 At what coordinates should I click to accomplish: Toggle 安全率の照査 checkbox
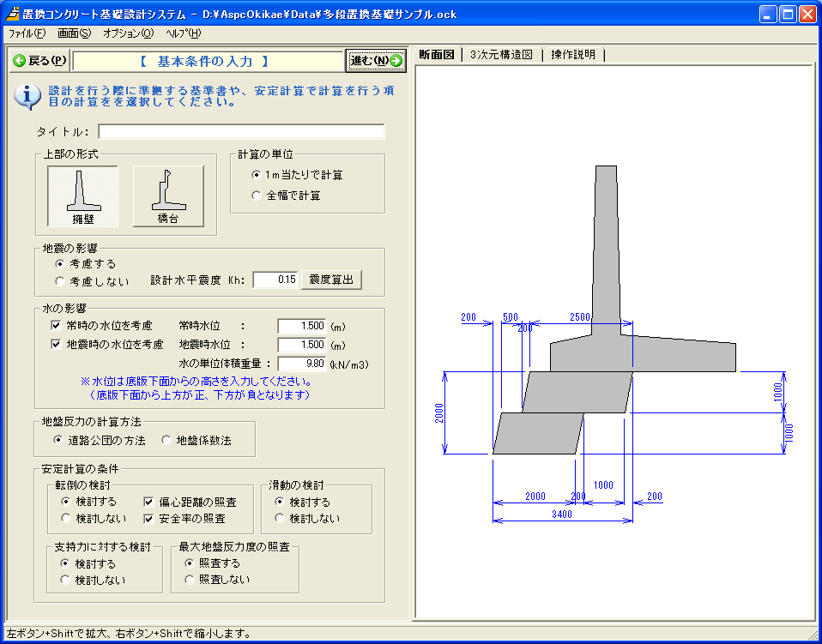(x=149, y=518)
